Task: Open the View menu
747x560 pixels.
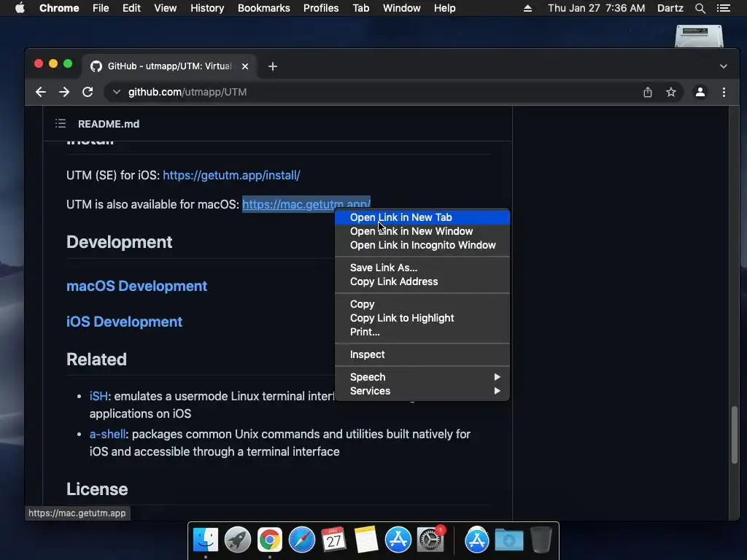Action: tap(166, 8)
